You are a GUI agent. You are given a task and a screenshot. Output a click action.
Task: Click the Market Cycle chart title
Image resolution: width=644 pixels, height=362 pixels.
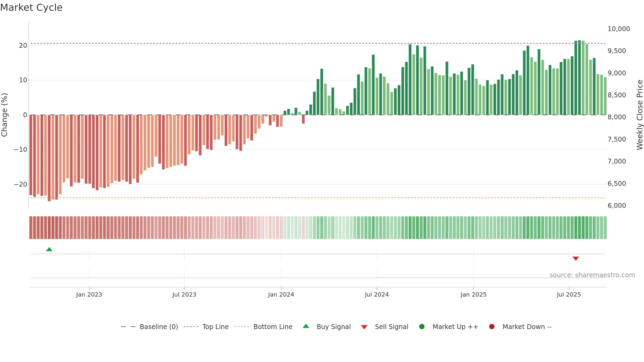click(31, 8)
